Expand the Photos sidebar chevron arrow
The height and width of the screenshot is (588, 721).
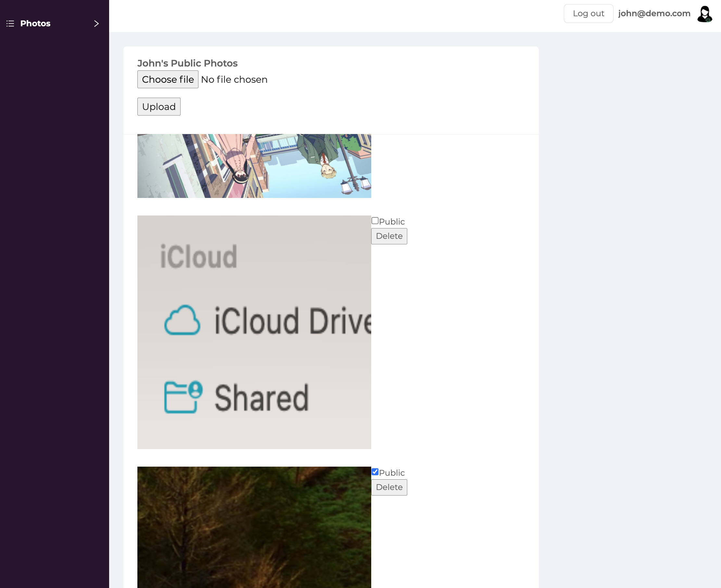point(96,23)
